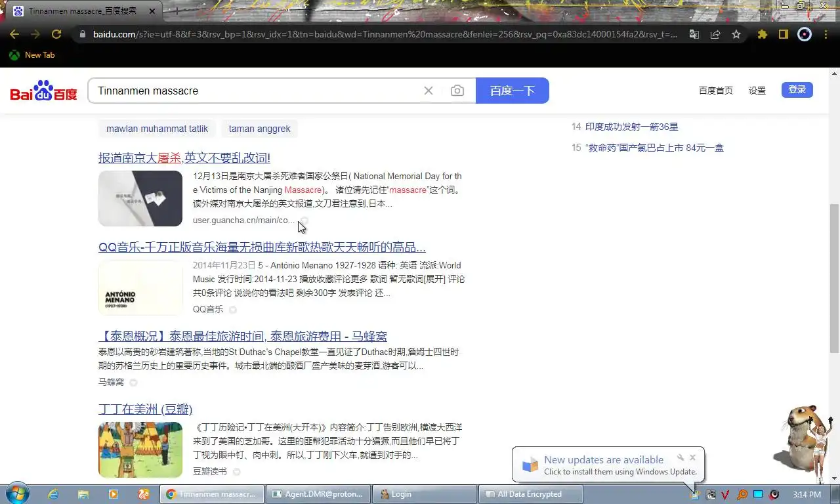Click the 登录 login button
The width and height of the screenshot is (840, 504).
(x=797, y=90)
